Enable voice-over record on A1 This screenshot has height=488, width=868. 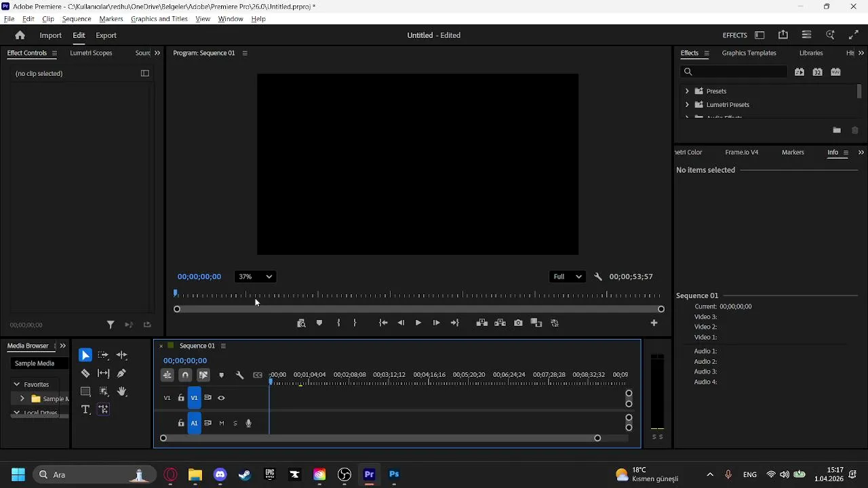[x=249, y=423]
